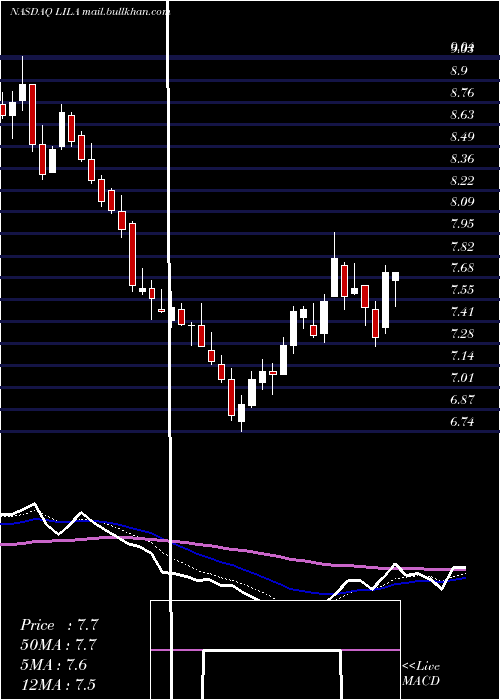Click the '<<Live MACD' label
The height and width of the screenshot is (700, 500).
[421, 674]
